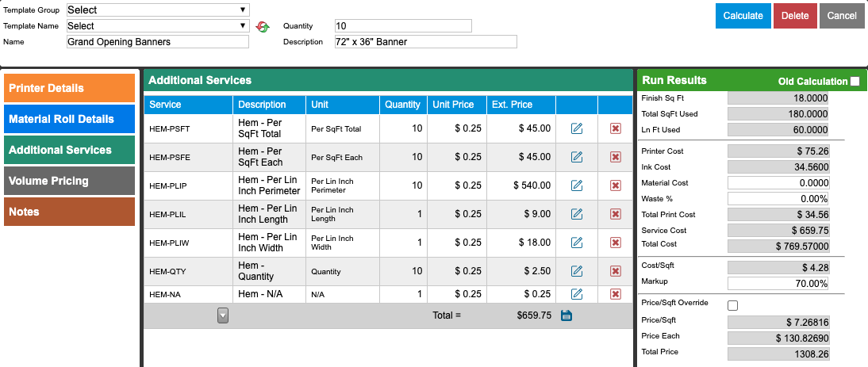
Task: Click the Name field Grand Opening Banners
Action: [x=158, y=41]
